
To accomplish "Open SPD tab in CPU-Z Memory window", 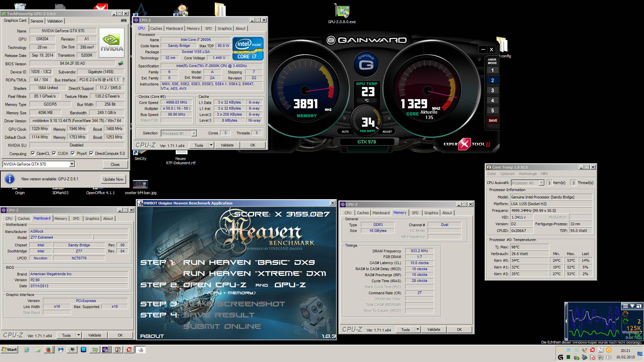I will tap(415, 213).
